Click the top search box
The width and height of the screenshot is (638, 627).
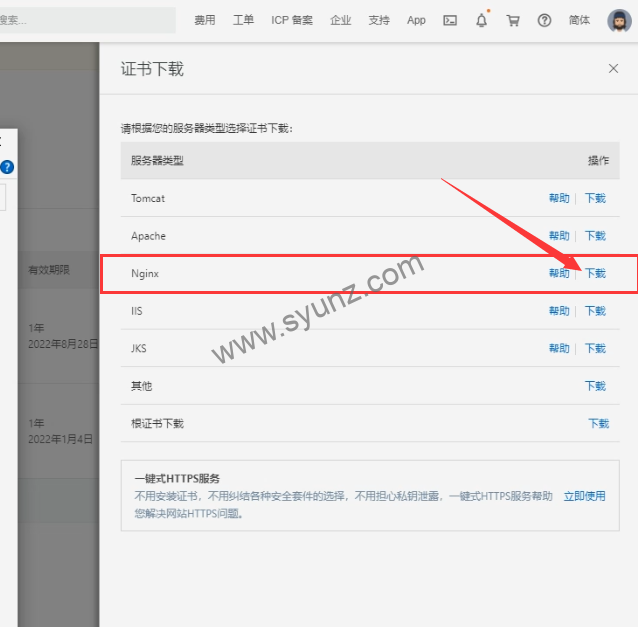(87, 20)
